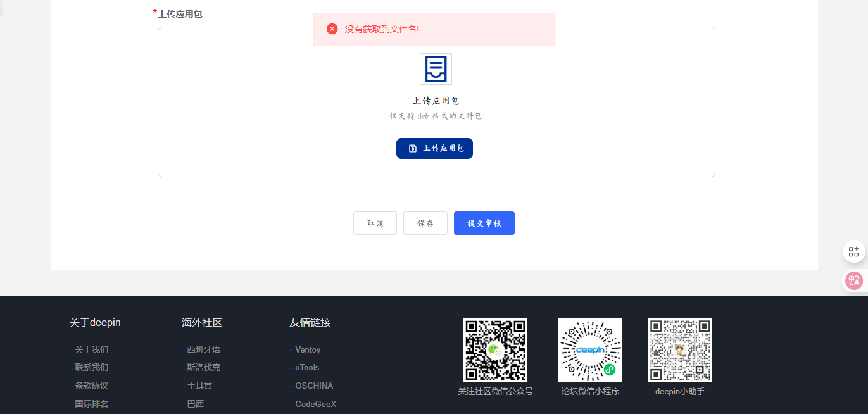Click the red error icon in the alert

click(x=332, y=29)
